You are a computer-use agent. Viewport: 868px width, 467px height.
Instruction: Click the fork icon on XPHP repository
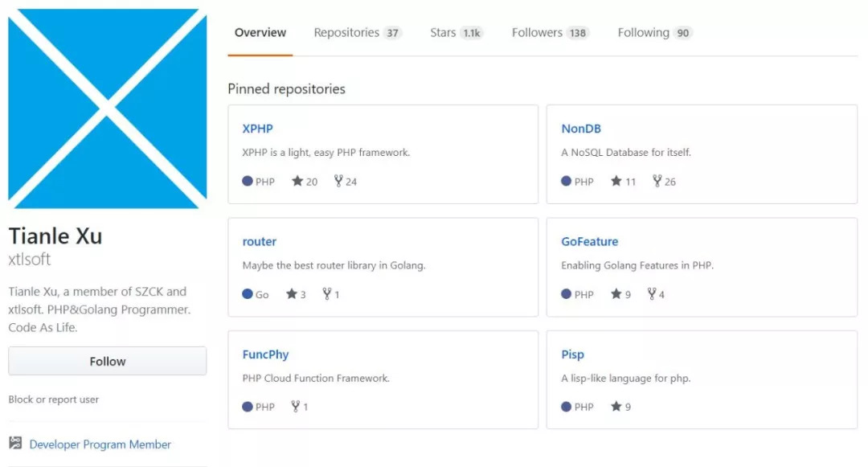(x=338, y=182)
